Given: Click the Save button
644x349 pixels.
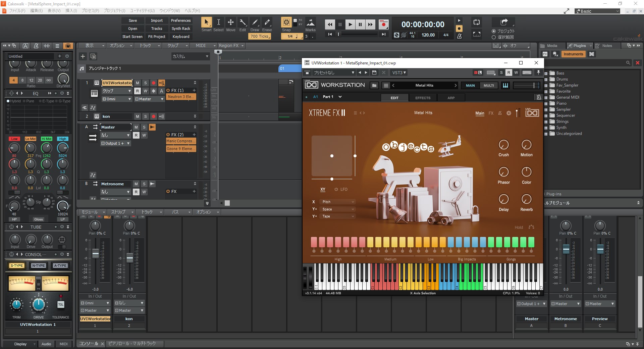Looking at the screenshot, I should (x=133, y=20).
